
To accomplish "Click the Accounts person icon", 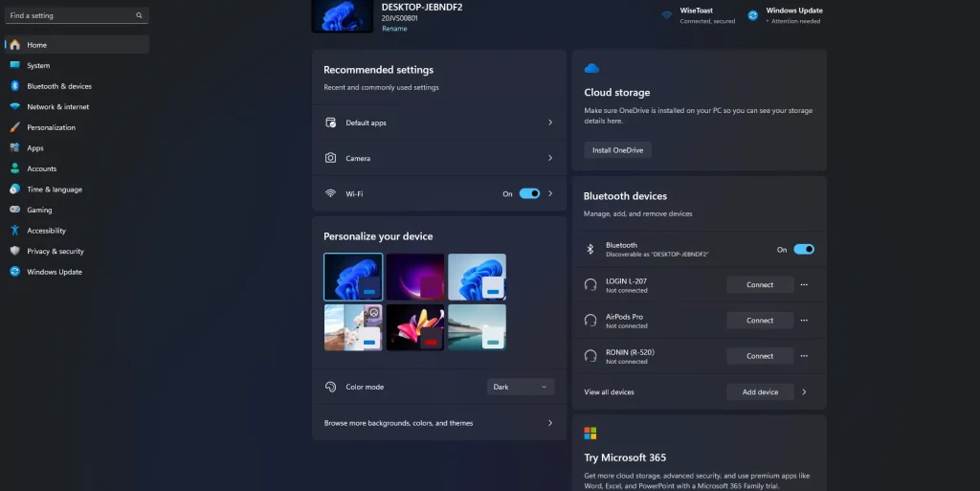I will [15, 168].
